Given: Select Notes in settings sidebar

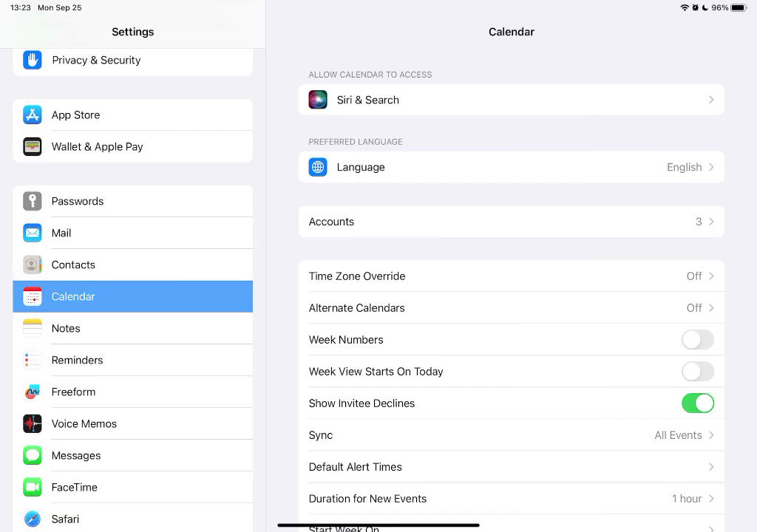Looking at the screenshot, I should [x=133, y=328].
